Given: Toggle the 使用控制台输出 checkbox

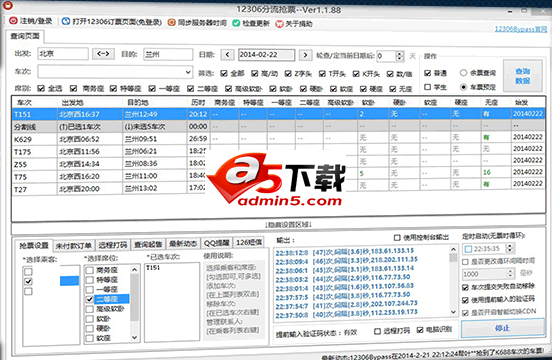Looking at the screenshot, I should point(397,238).
